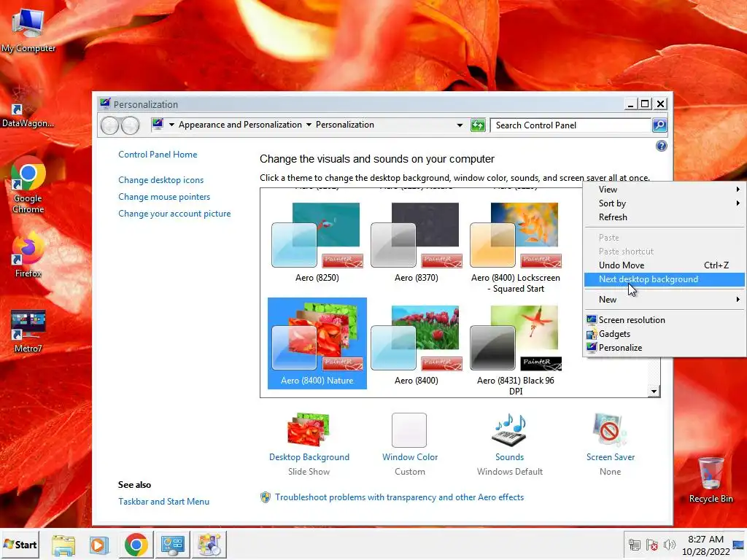Click the Control Panel icon in address bar
This screenshot has width=747, height=560.
[x=158, y=124]
